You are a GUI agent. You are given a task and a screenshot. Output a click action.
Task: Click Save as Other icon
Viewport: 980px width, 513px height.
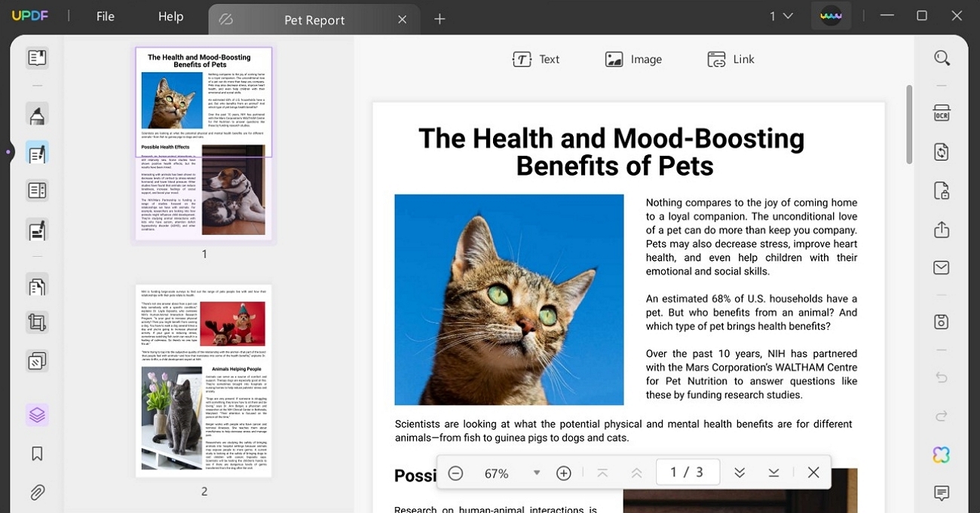click(x=942, y=322)
